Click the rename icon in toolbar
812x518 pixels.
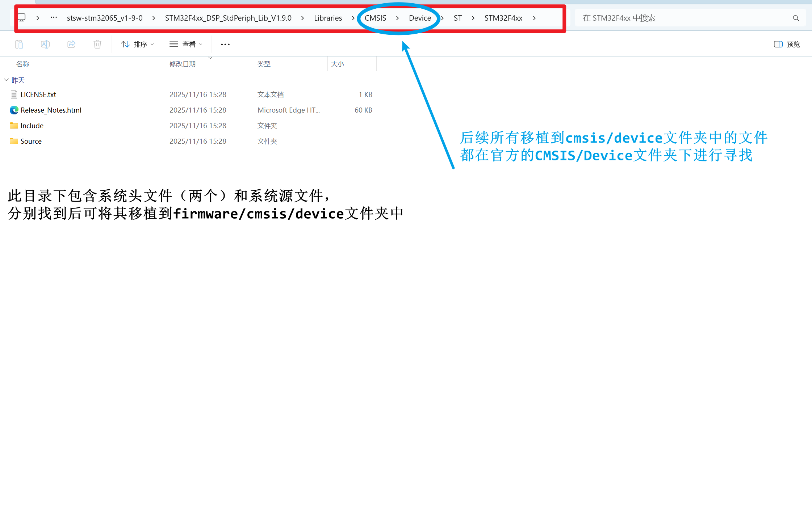click(x=45, y=44)
